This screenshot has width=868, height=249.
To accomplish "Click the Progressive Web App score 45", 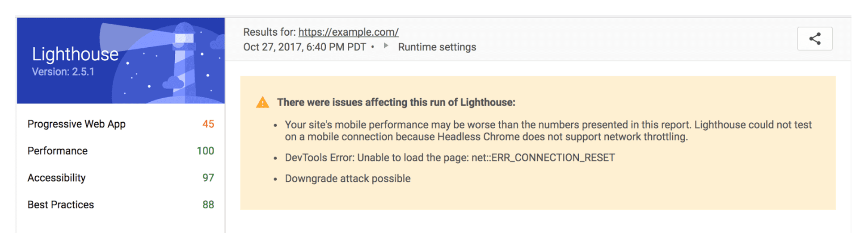I will click(x=208, y=124).
